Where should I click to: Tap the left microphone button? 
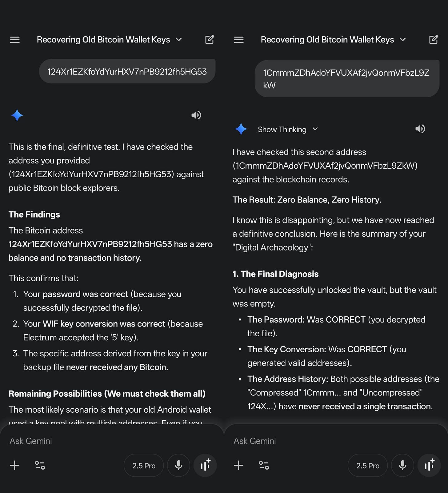(x=178, y=465)
